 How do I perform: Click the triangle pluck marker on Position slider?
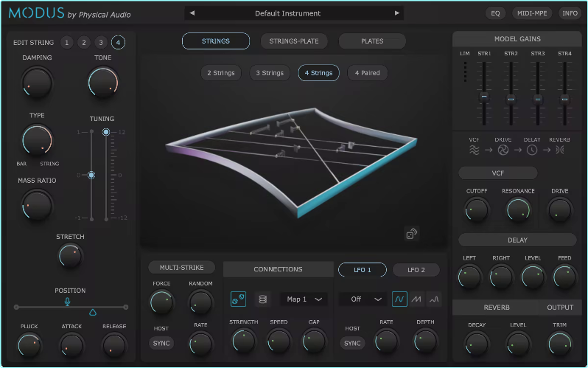click(93, 312)
